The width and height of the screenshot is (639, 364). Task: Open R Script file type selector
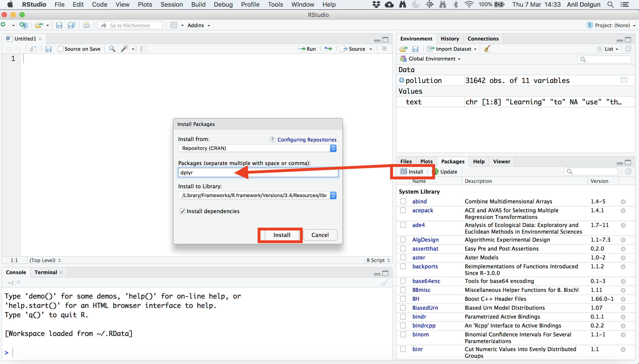pyautogui.click(x=378, y=260)
